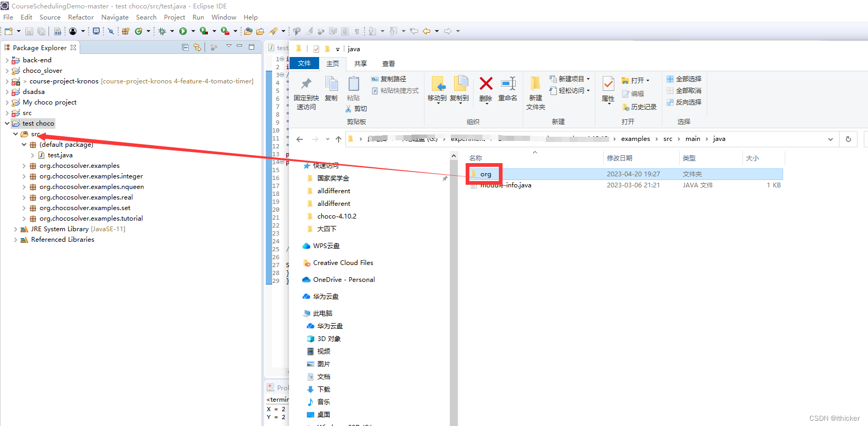Open choco-4.10.2 folder in quick access
The width and height of the screenshot is (868, 426).
tap(337, 216)
